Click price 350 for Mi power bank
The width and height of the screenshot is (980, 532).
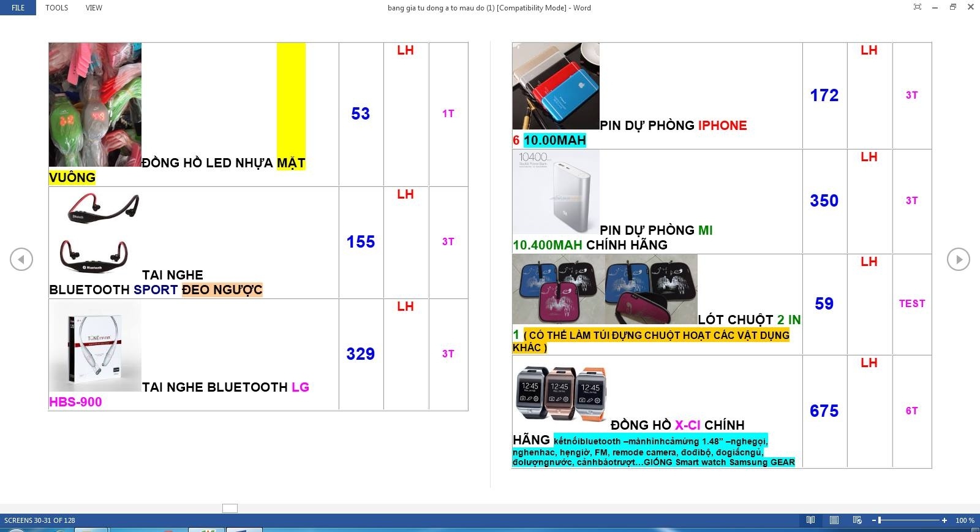[824, 201]
